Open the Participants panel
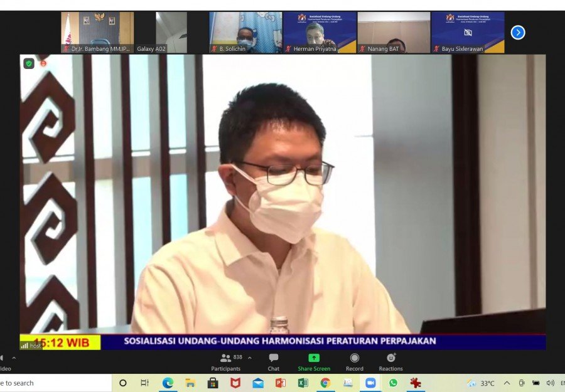Screen dimensions: 565x392 226,362
